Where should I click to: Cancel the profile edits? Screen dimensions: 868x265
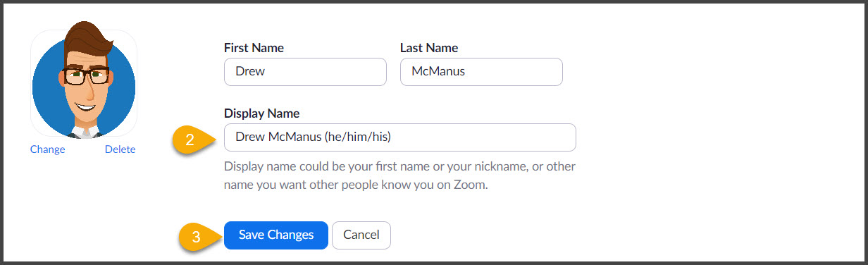[x=361, y=235]
